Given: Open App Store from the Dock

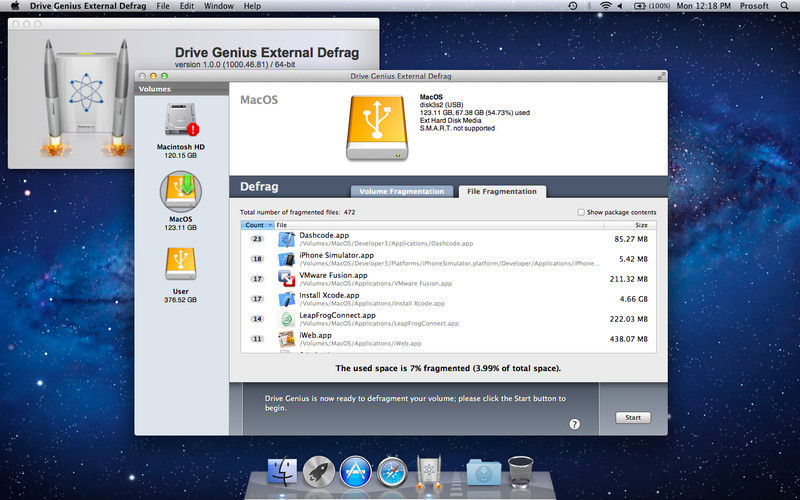Looking at the screenshot, I should pos(356,471).
